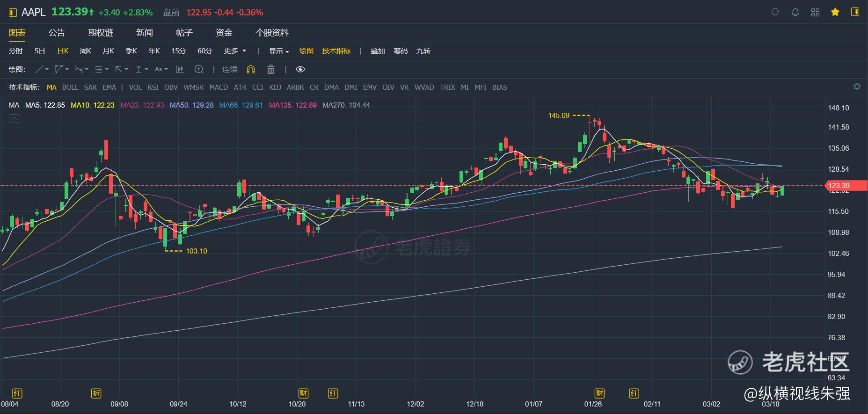The image size is (868, 414).
Task: Open line tool dropdown arrow
Action: click(47, 69)
